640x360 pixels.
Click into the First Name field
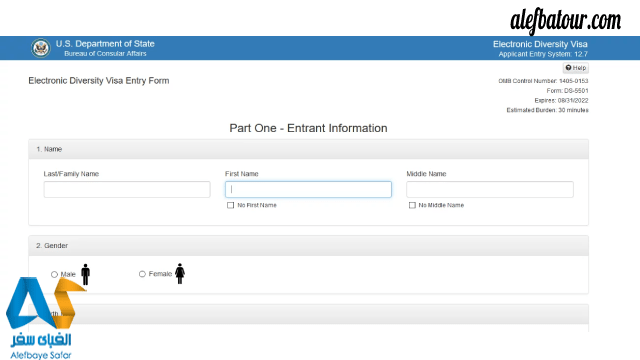[308, 189]
